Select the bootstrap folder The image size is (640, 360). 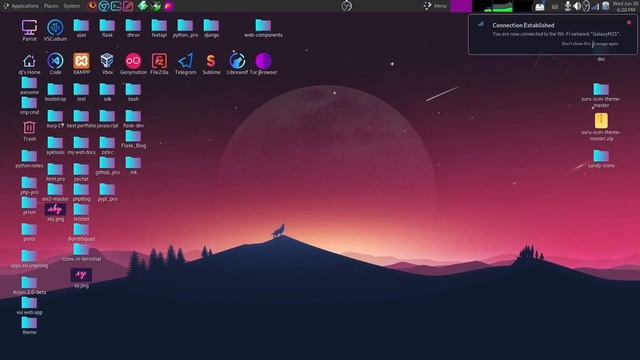click(55, 92)
